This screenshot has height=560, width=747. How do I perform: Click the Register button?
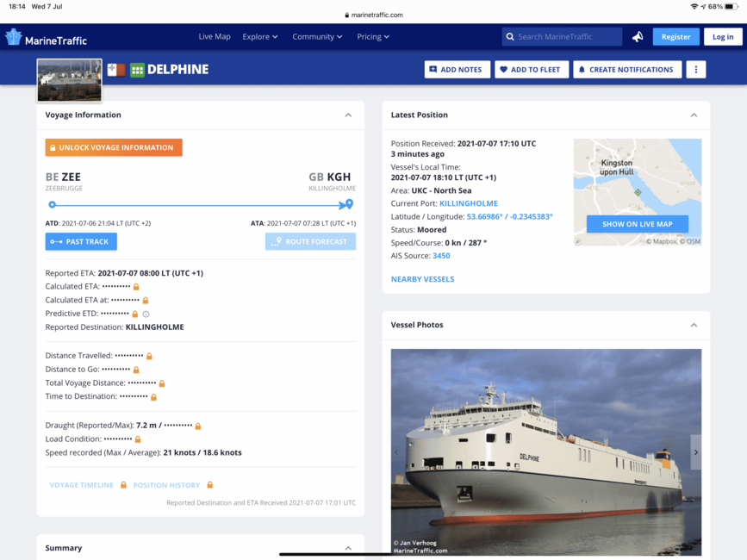675,37
